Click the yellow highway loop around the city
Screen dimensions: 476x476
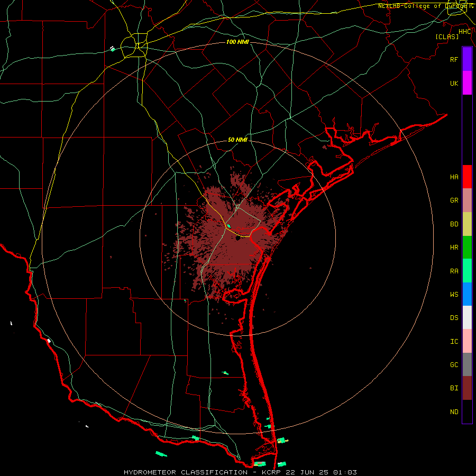(134, 46)
